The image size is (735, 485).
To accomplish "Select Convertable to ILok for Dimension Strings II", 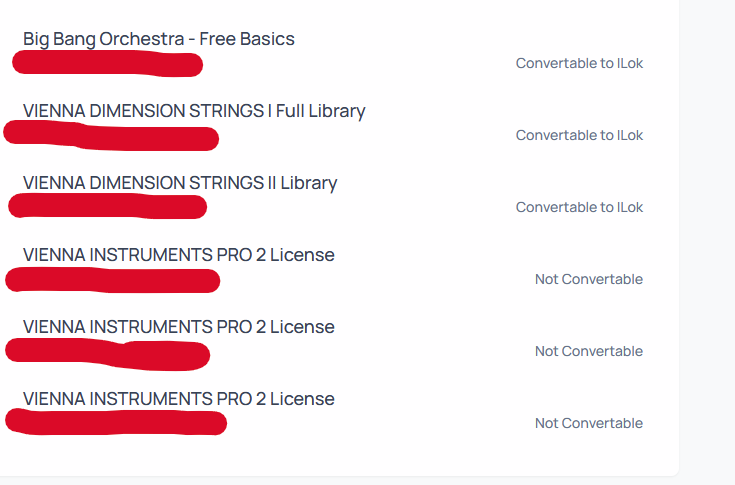I will click(x=579, y=207).
